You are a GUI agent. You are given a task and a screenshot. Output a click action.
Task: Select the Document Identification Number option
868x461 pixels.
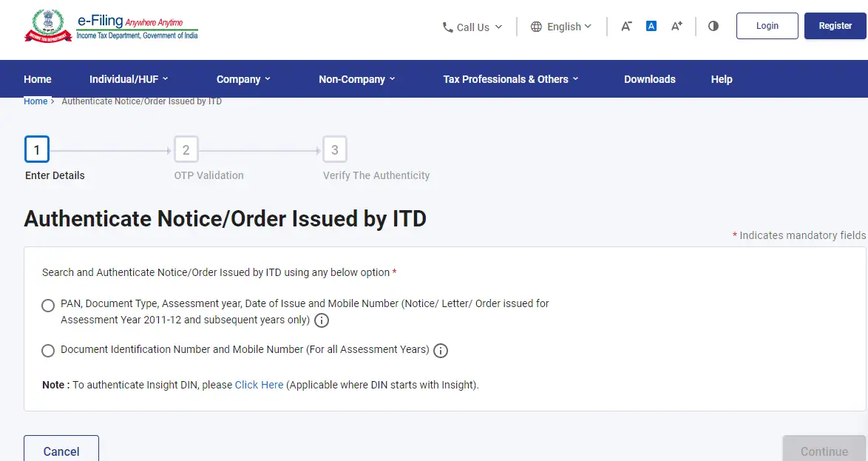pyautogui.click(x=48, y=351)
